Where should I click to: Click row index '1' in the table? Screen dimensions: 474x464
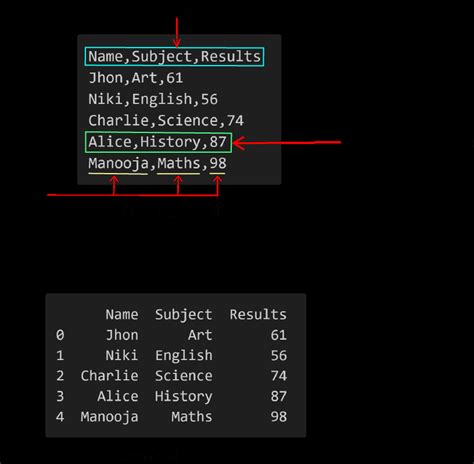pos(60,355)
